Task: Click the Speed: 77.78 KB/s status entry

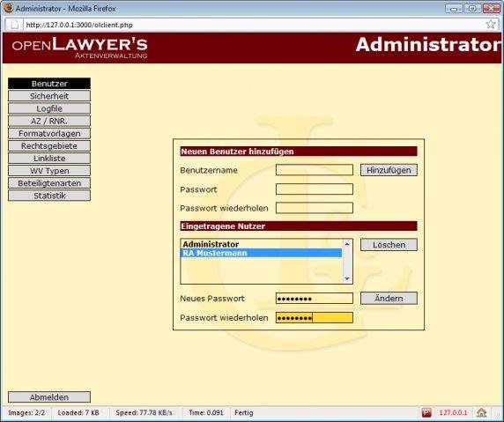Action: pos(144,412)
